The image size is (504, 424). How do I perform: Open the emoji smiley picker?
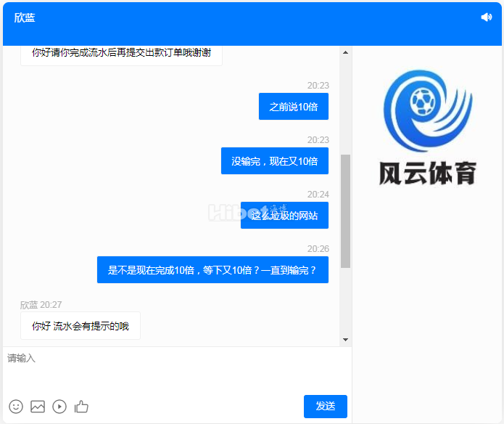pyautogui.click(x=16, y=407)
